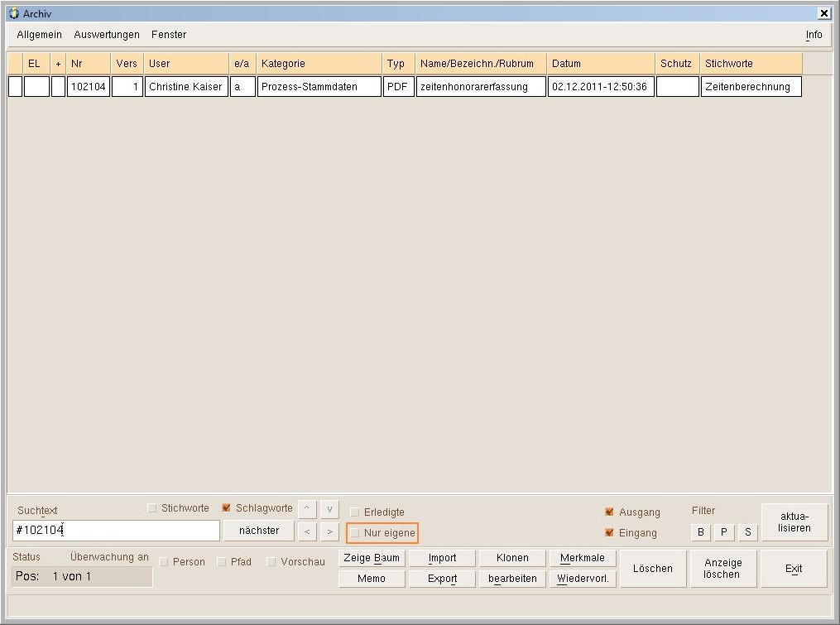
Task: Click the up arrow button beside Schlagworte
Action: coord(307,508)
